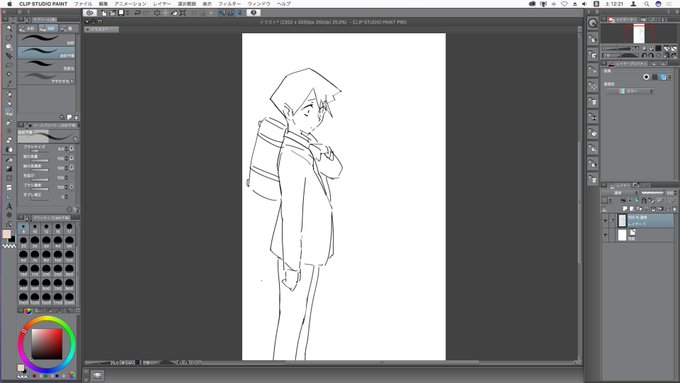Screen dimensions: 680x383
Task: Choose brush size 2000 preset
Action: [69, 299]
